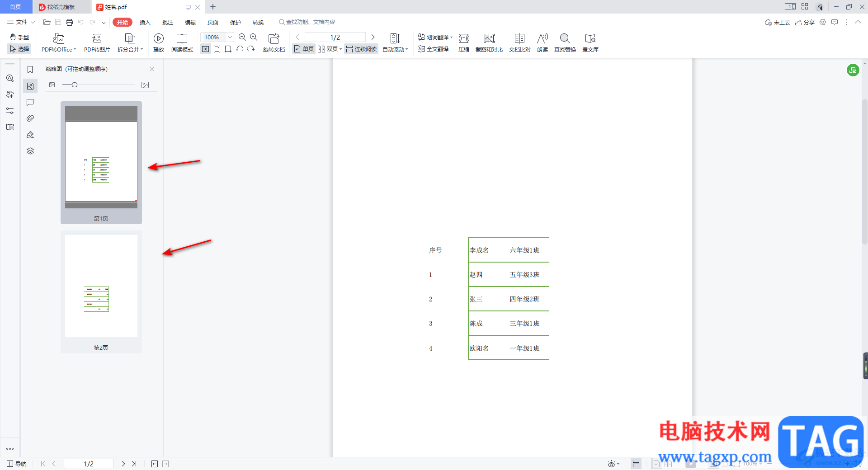Screen dimensions: 868x470
Task: Switch to the 保护 ribbon tab
Action: [x=236, y=22]
